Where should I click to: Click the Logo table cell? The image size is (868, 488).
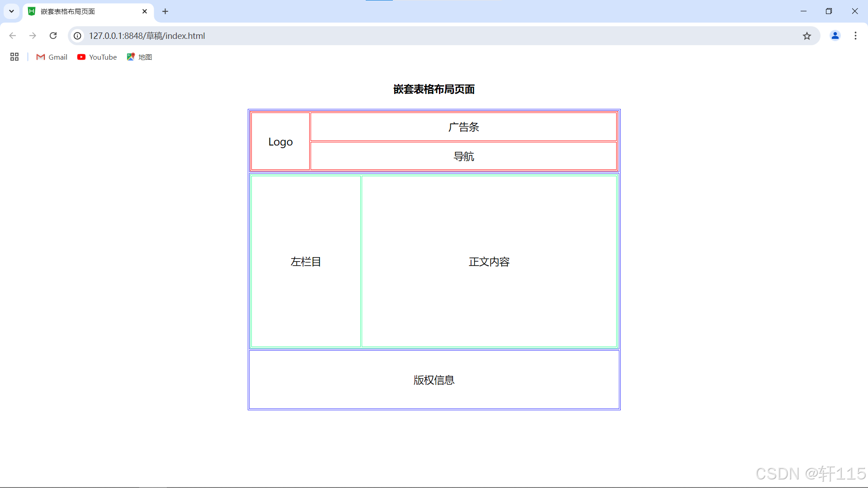tap(280, 142)
